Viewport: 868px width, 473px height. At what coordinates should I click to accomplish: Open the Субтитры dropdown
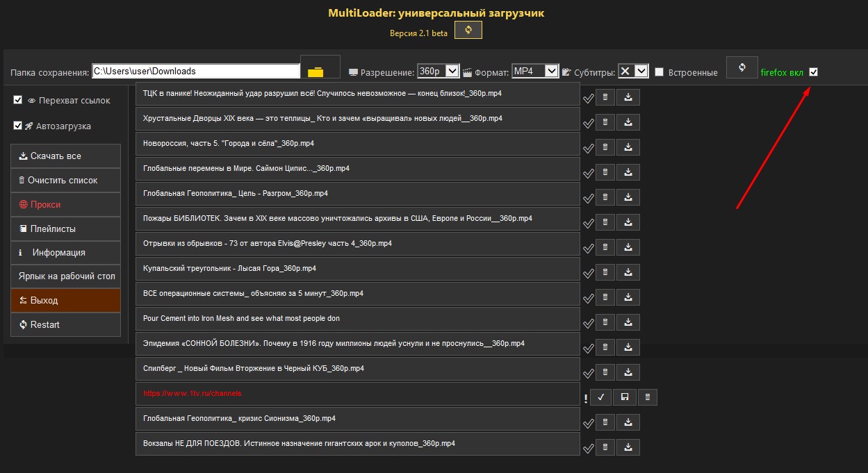(633, 71)
